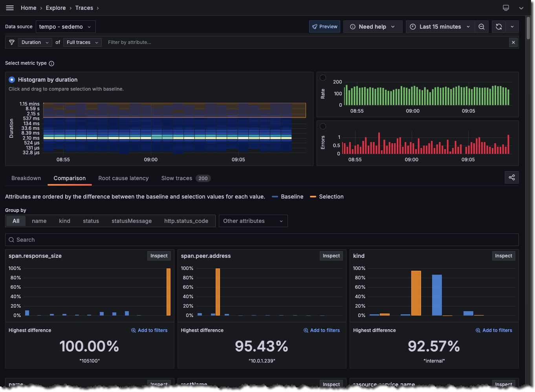The height and width of the screenshot is (392, 535).
Task: Click the info icon beside Select metric type
Action: (51, 63)
